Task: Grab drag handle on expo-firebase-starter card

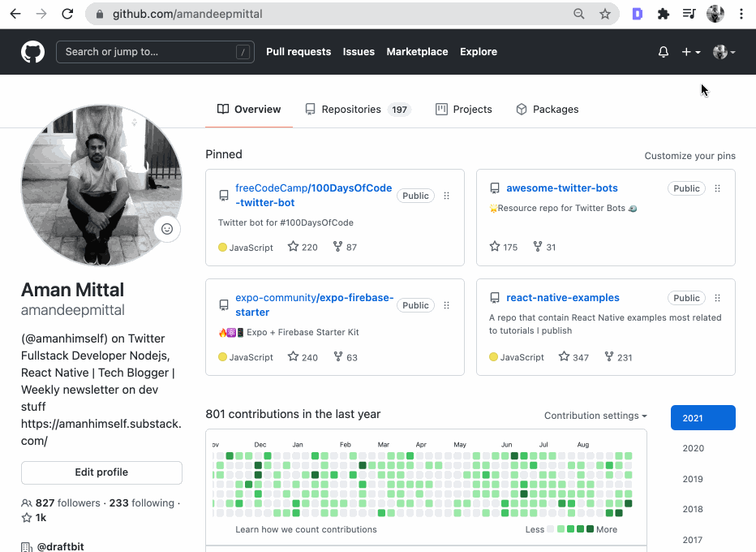Action: point(446,305)
